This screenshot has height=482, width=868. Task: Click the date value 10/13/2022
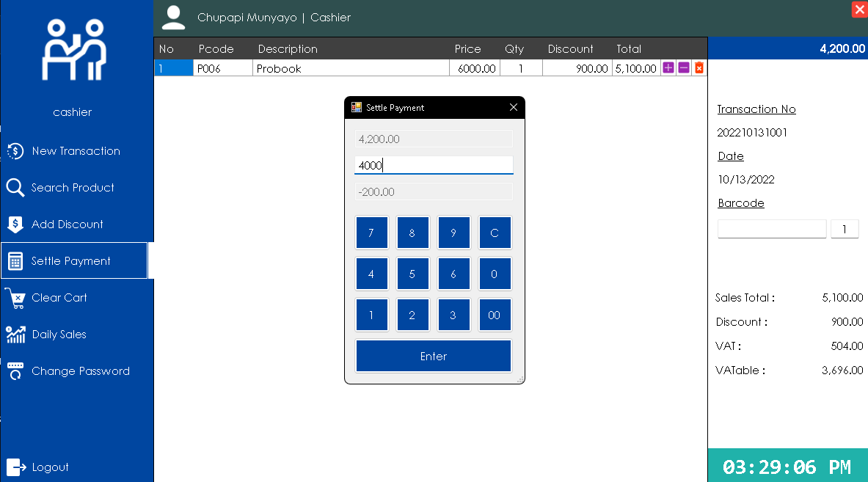click(746, 180)
